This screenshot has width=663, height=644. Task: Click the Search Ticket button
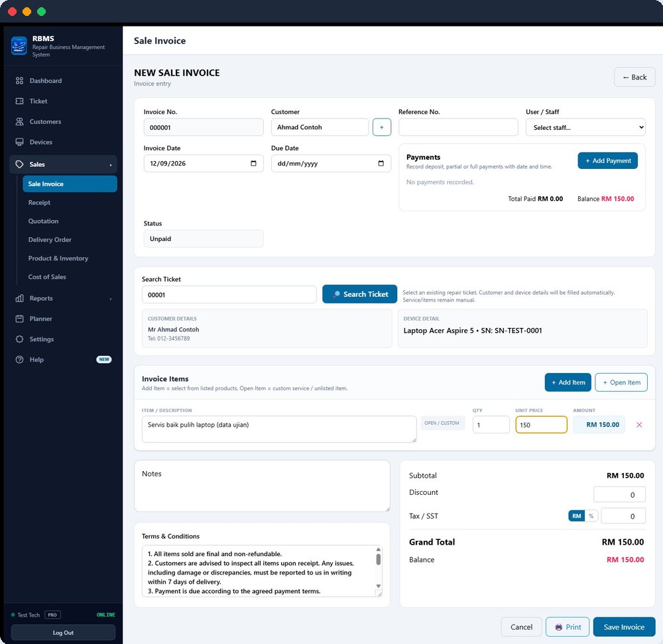point(359,294)
